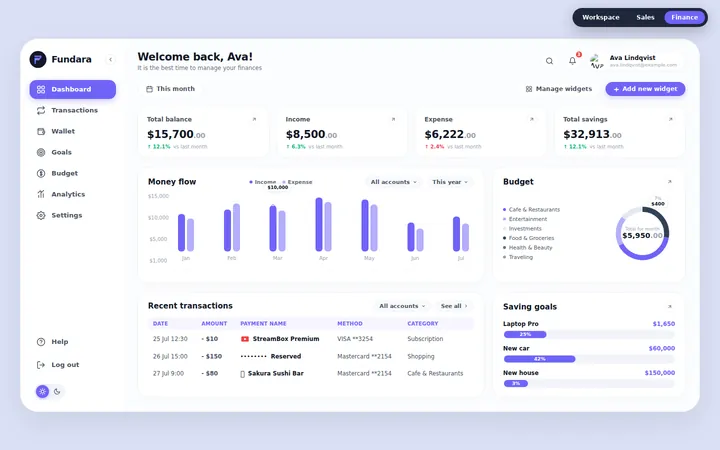Select the Workspace tab
The height and width of the screenshot is (450, 720).
(601, 17)
